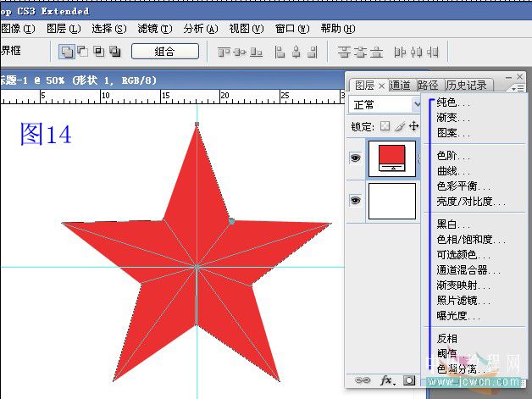Open the 分析(A) menu
The width and height of the screenshot is (532, 399).
tap(201, 29)
